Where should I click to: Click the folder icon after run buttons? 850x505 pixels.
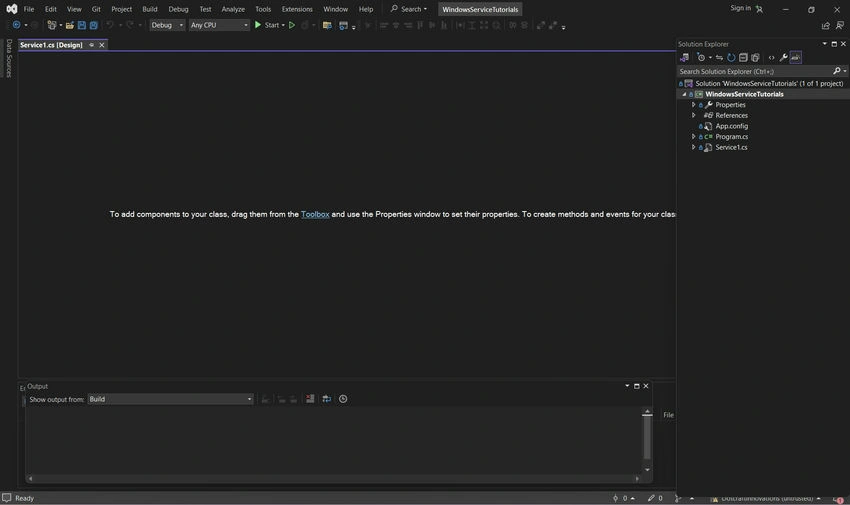click(x=327, y=25)
